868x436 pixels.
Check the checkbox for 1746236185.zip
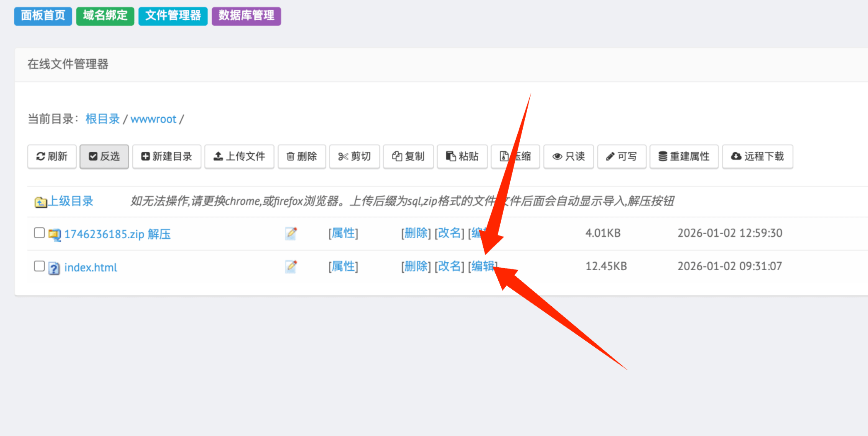pyautogui.click(x=39, y=233)
